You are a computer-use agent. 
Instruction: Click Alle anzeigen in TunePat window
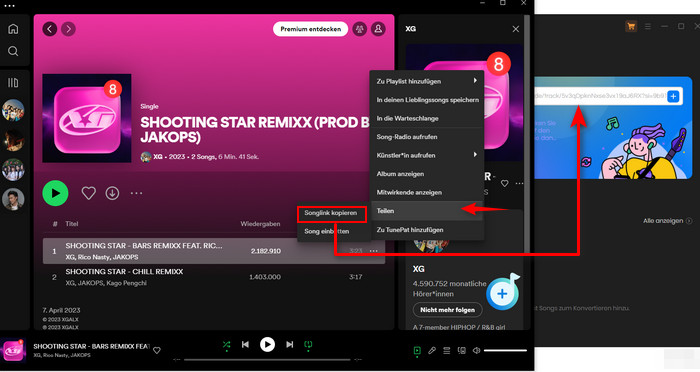[x=667, y=221]
